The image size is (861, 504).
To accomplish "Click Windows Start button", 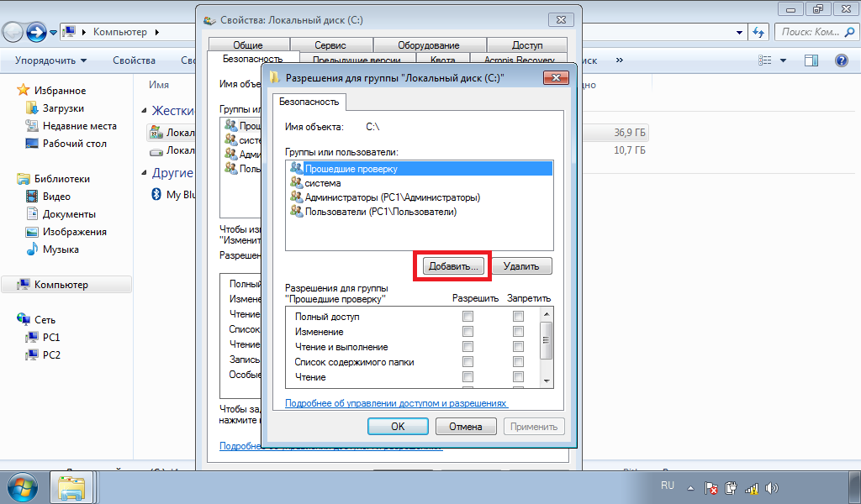I will [24, 486].
